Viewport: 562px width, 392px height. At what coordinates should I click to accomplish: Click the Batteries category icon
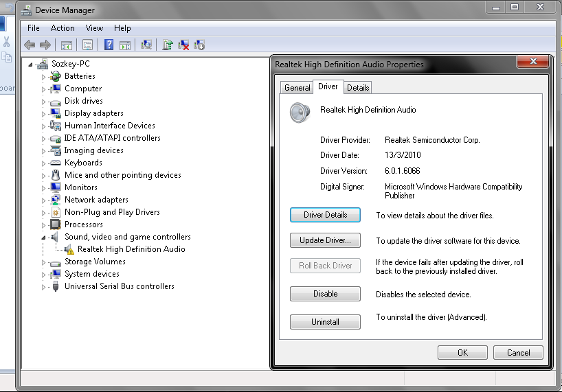(56, 76)
